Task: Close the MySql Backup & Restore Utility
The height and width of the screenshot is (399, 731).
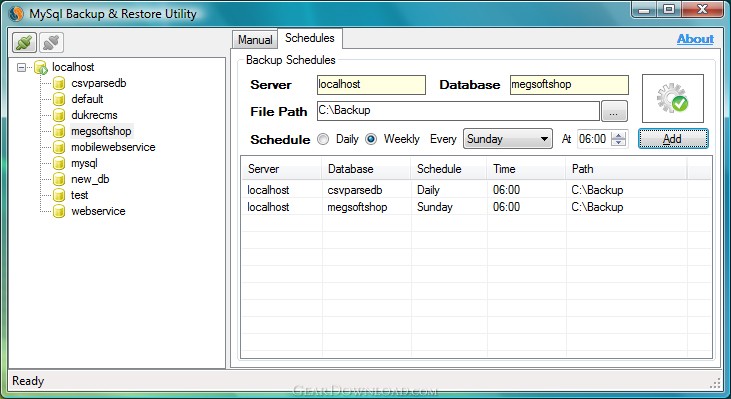Action: [703, 9]
